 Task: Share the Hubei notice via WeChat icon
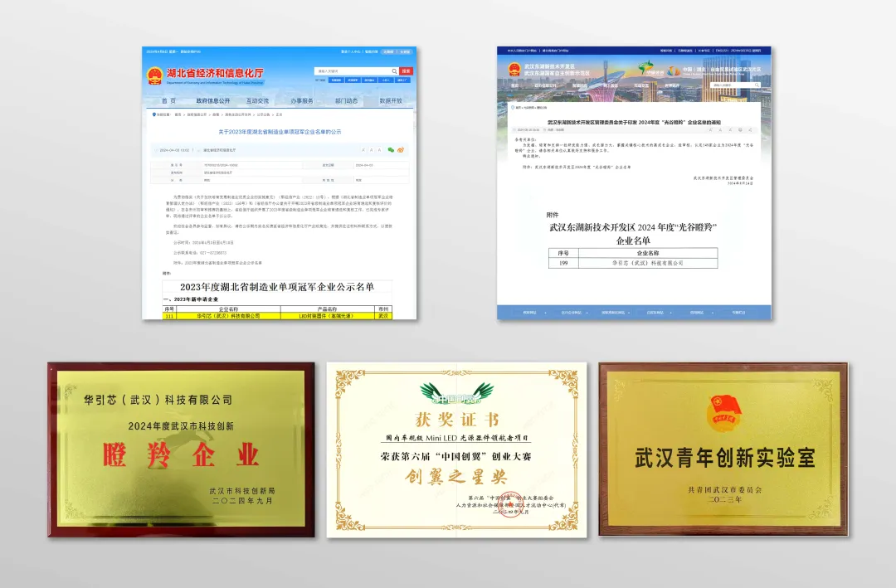(391, 150)
